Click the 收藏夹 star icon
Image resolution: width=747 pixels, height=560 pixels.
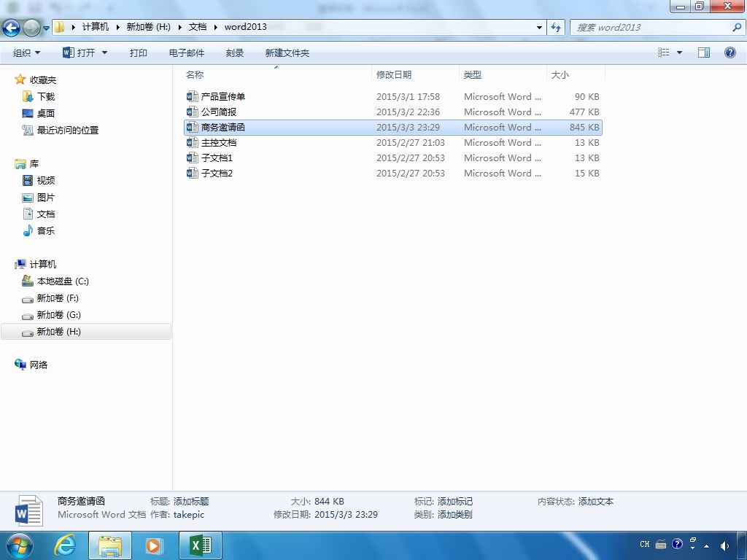click(20, 79)
